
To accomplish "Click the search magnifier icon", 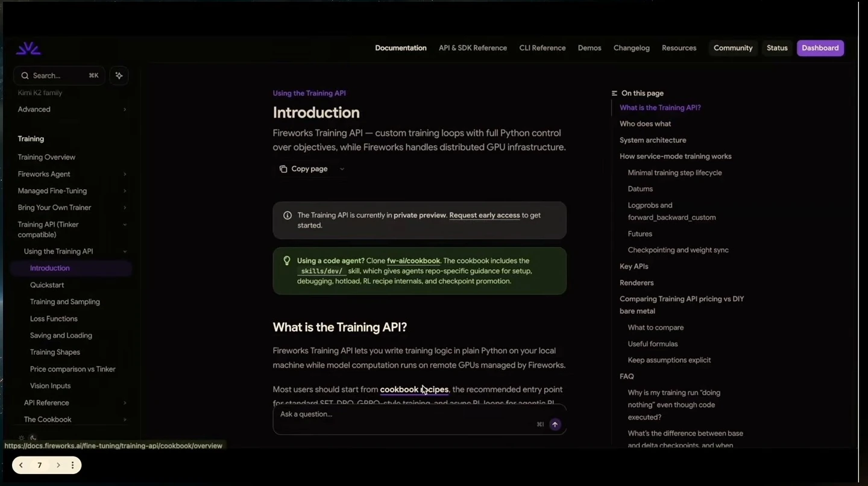I will [25, 76].
